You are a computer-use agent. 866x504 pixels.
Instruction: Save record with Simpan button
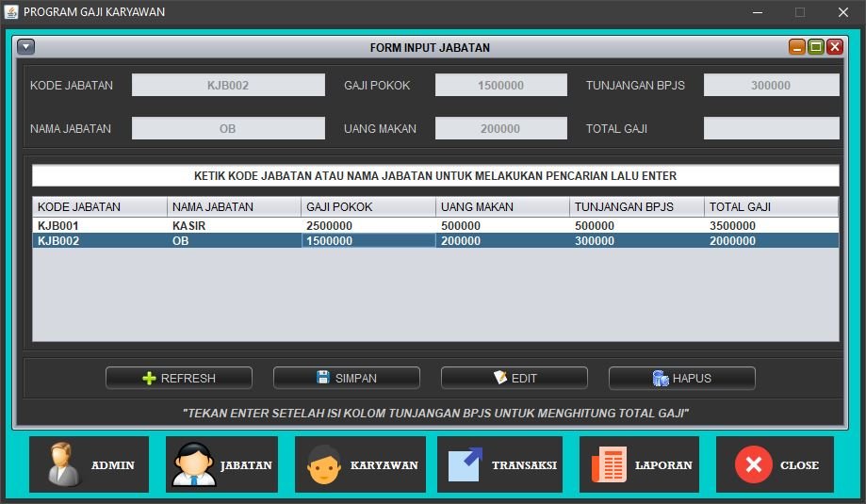(x=347, y=378)
